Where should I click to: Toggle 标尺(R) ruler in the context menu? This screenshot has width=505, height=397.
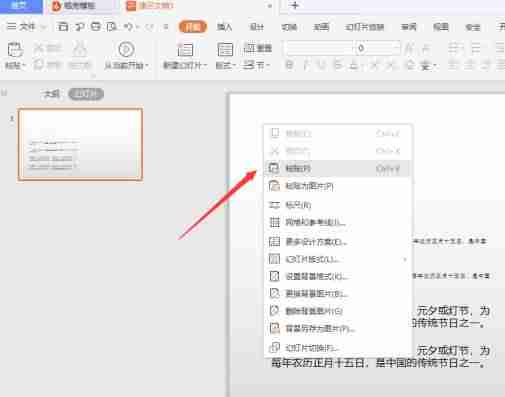click(337, 205)
